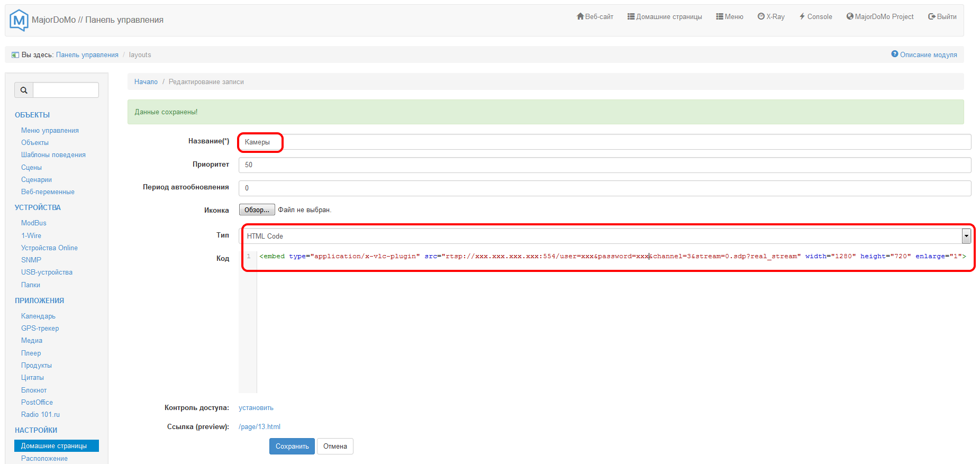Open Шаблоны поведения in sidebar

coord(53,155)
